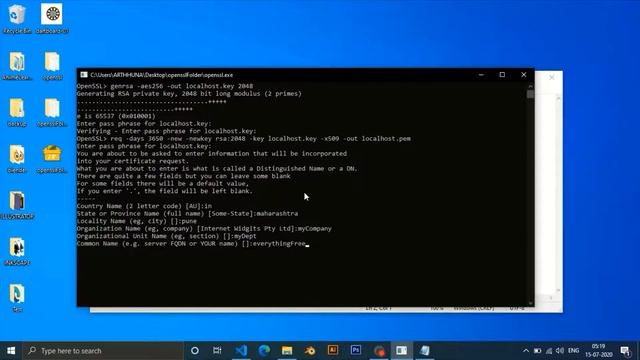640x360 pixels.
Task: Open the ILLUSTRATOR desktop shortcut
Action: pos(17,205)
